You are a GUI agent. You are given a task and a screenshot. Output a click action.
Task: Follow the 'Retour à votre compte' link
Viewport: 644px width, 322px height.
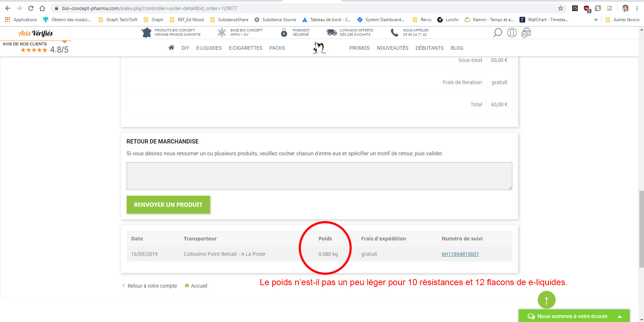152,286
